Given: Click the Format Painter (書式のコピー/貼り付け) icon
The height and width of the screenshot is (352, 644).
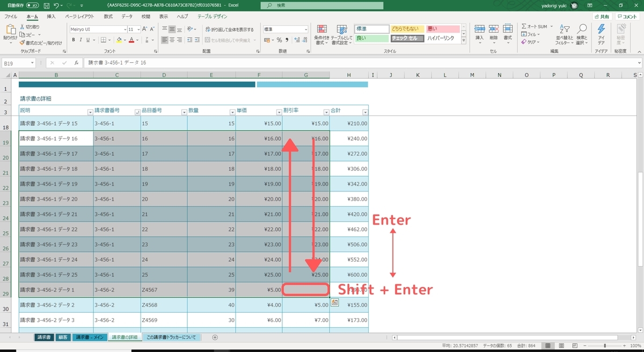Looking at the screenshot, I should click(23, 42).
